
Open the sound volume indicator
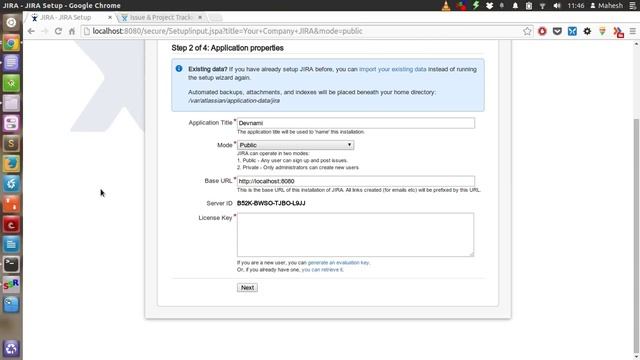tap(557, 6)
